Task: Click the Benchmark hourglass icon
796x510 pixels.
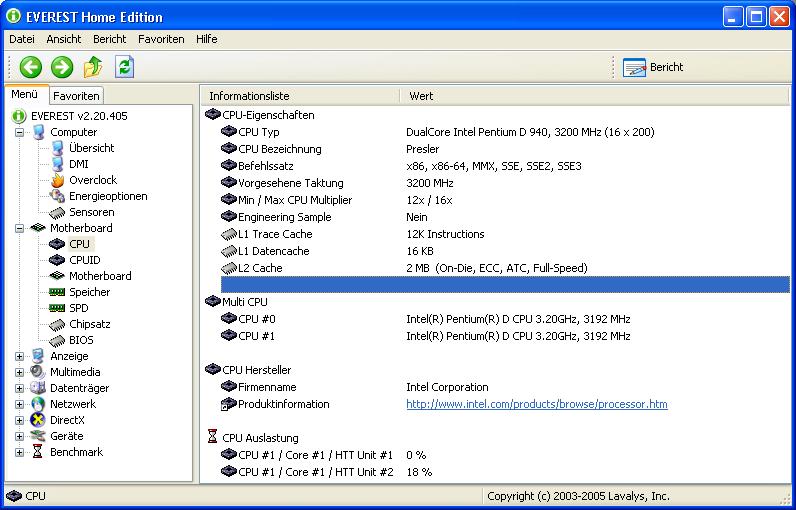Action: (x=38, y=452)
